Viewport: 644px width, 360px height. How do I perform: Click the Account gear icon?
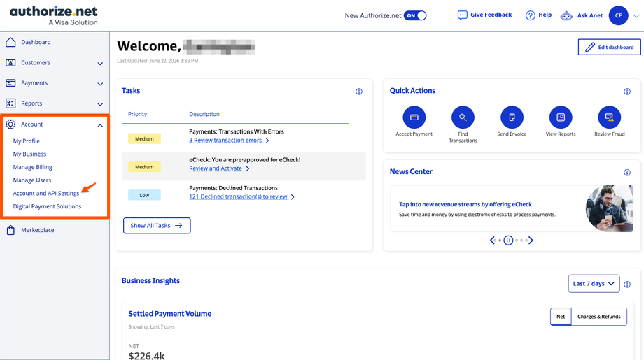[10, 124]
